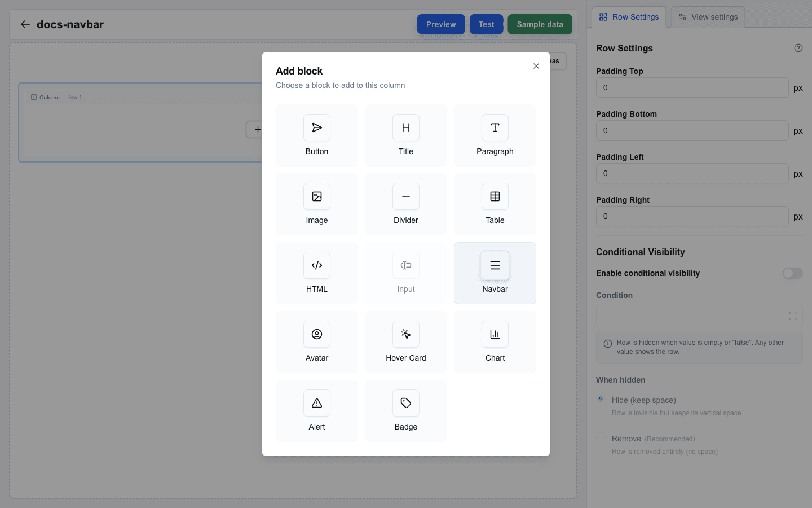Image resolution: width=812 pixels, height=508 pixels.
Task: Select the Avatar block
Action: 317,342
